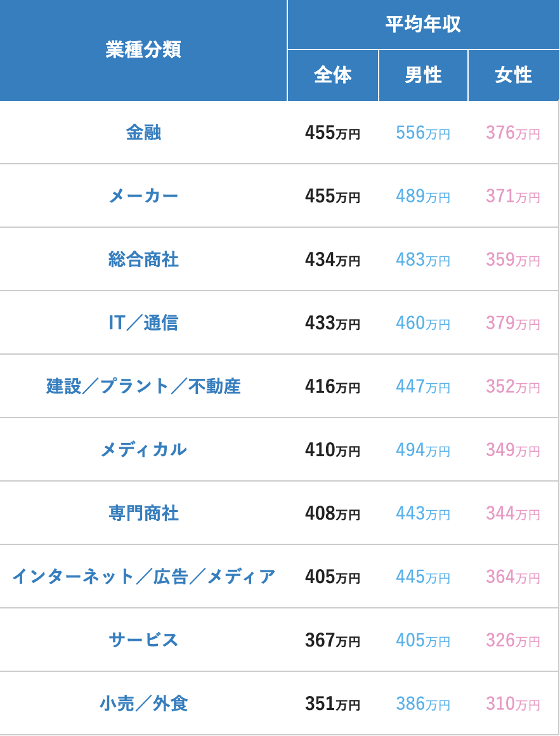Open the 金融 industry link
The width and height of the screenshot is (560, 736).
tap(143, 133)
